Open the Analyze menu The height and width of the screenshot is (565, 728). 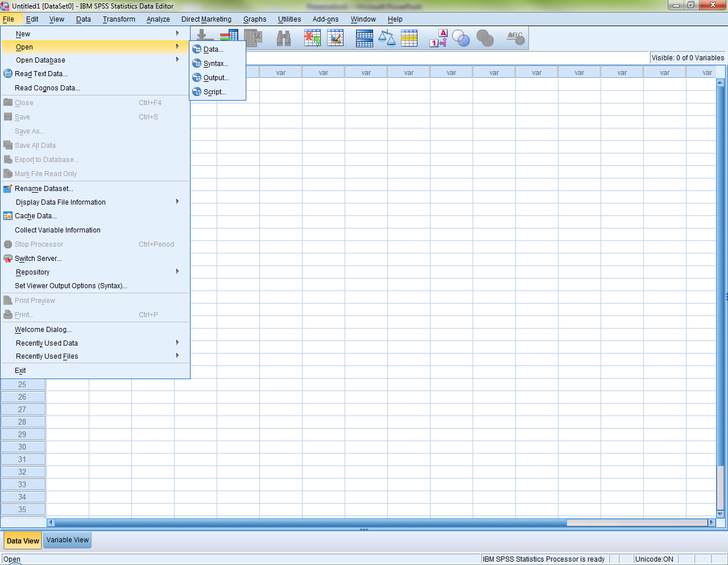tap(158, 19)
